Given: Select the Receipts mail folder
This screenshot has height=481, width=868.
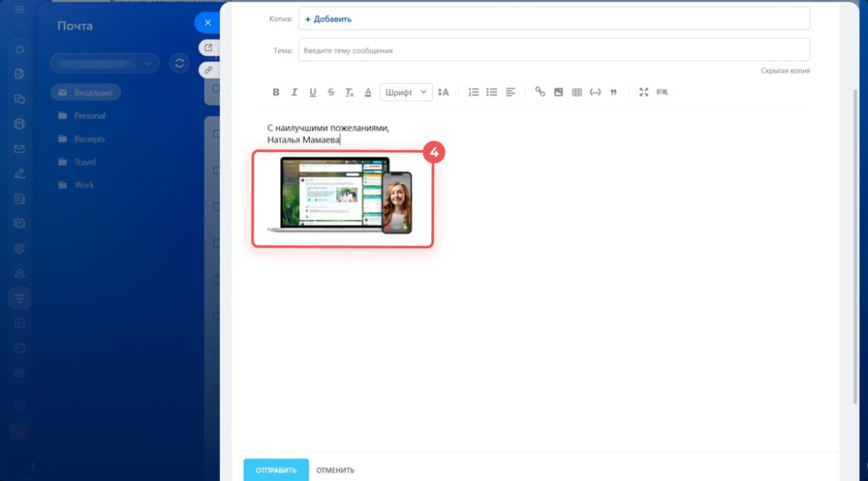Looking at the screenshot, I should pos(90,139).
